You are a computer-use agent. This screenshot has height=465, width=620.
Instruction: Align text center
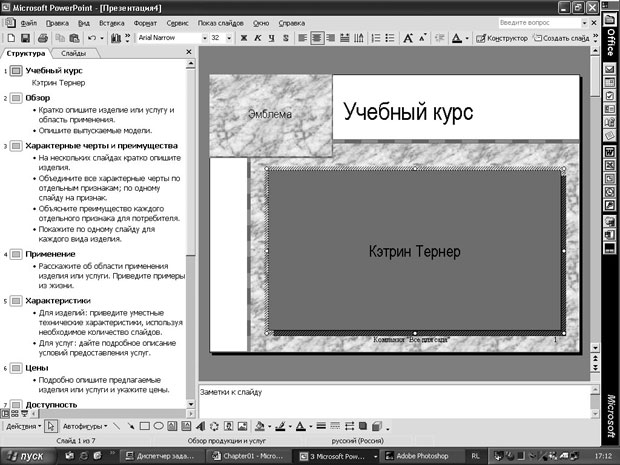pyautogui.click(x=317, y=38)
